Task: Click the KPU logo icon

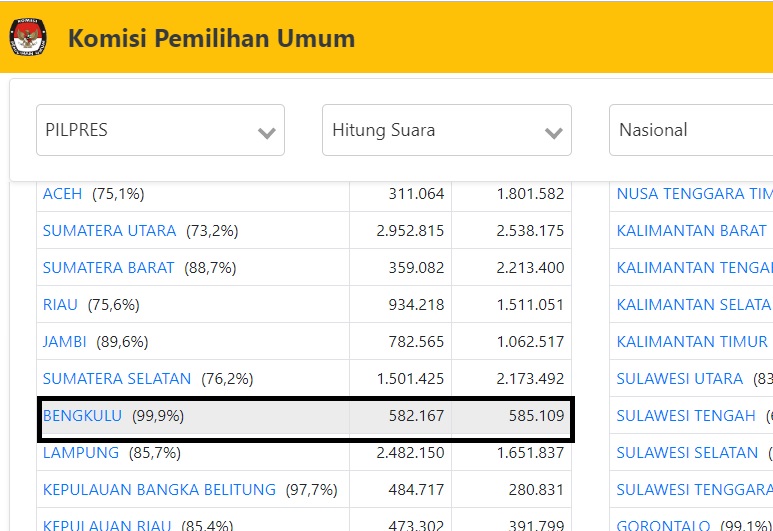Action: (x=27, y=38)
